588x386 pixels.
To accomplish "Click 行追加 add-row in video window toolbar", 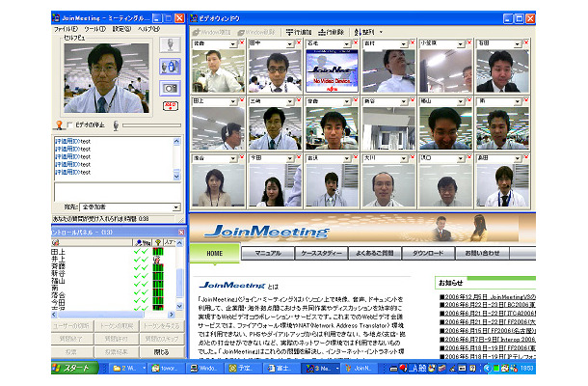I will pyautogui.click(x=299, y=32).
